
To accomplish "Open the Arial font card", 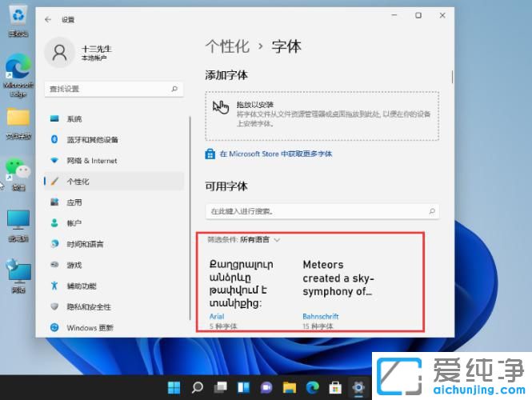I will (x=242, y=294).
